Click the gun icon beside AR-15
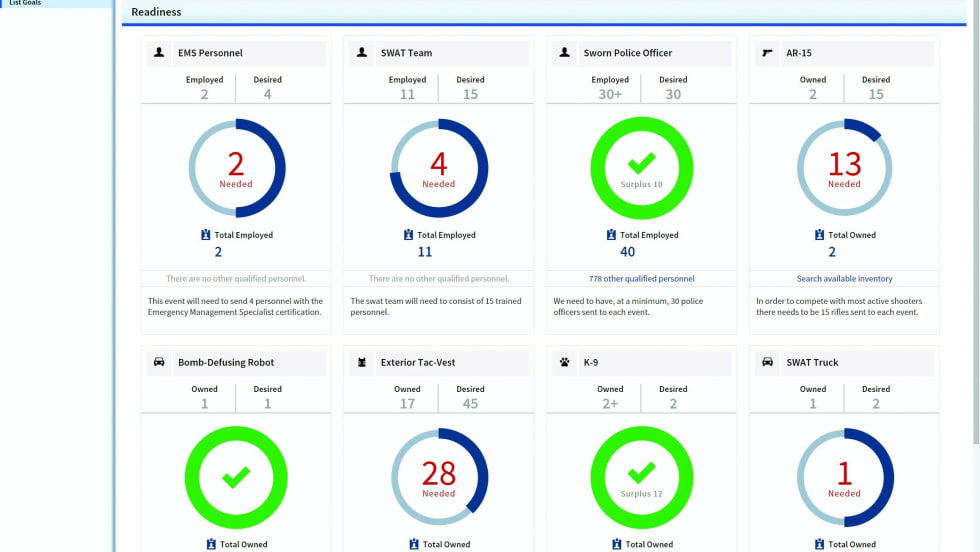The width and height of the screenshot is (980, 552). pyautogui.click(x=768, y=53)
